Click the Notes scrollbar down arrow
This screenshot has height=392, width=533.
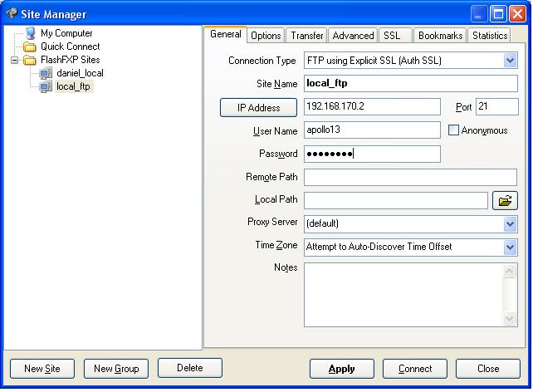tap(510, 318)
